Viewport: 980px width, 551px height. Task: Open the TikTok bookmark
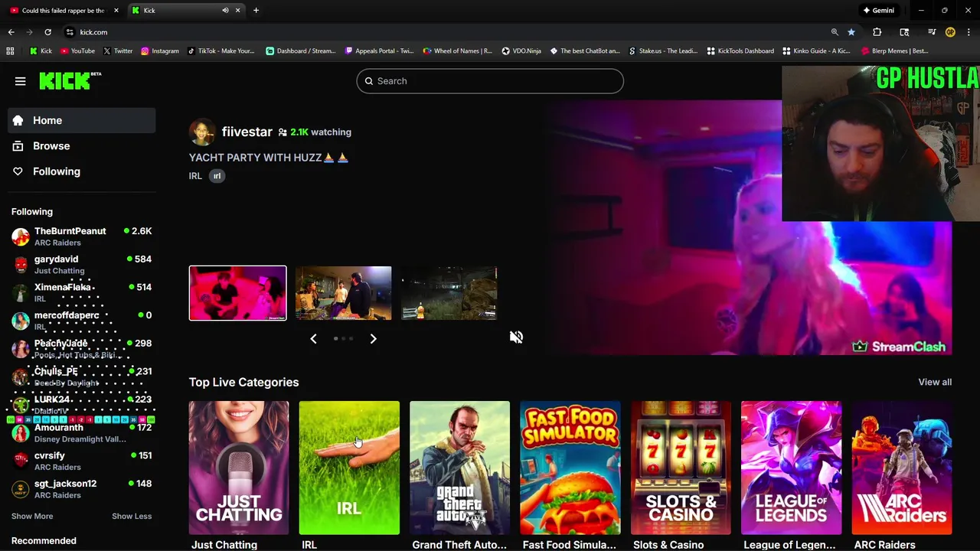[x=220, y=51]
